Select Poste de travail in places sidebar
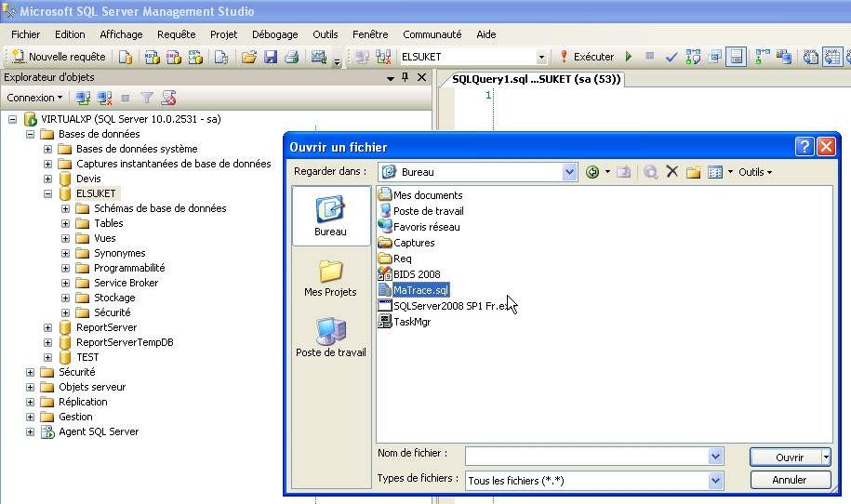The image size is (851, 504). pos(331,338)
